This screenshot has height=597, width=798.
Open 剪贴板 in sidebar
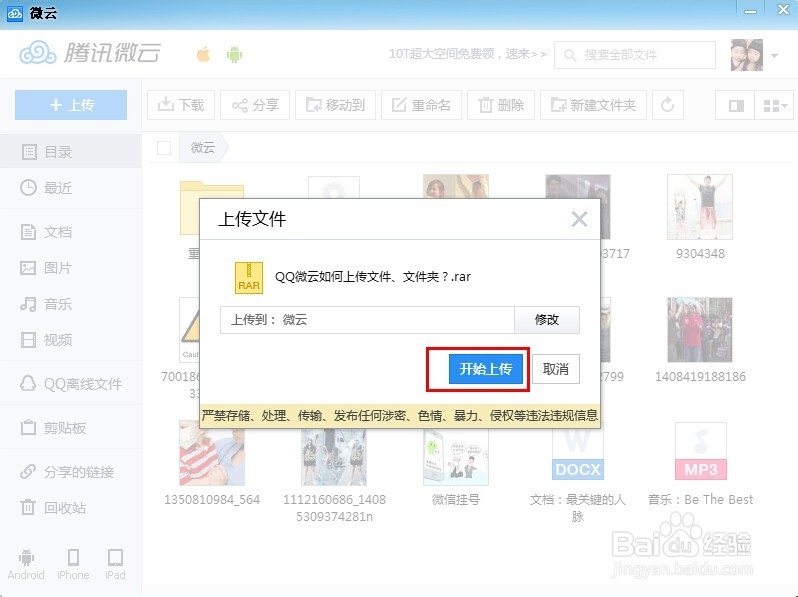[71, 428]
